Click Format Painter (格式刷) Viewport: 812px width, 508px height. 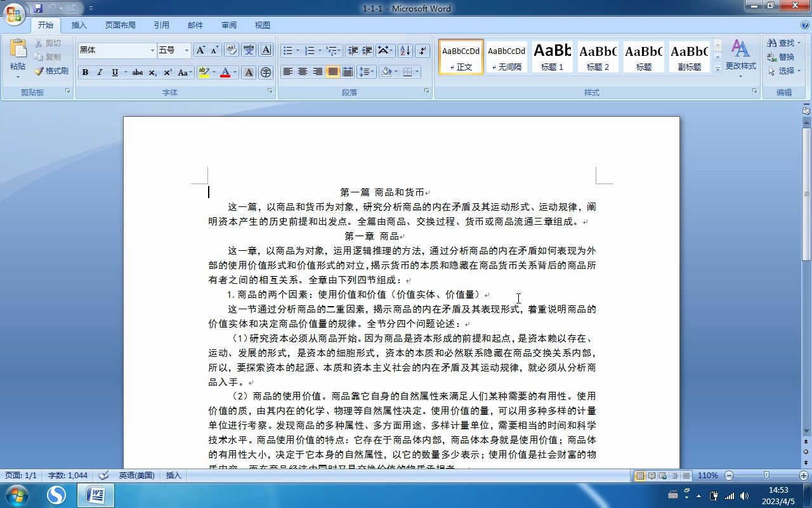pos(51,71)
